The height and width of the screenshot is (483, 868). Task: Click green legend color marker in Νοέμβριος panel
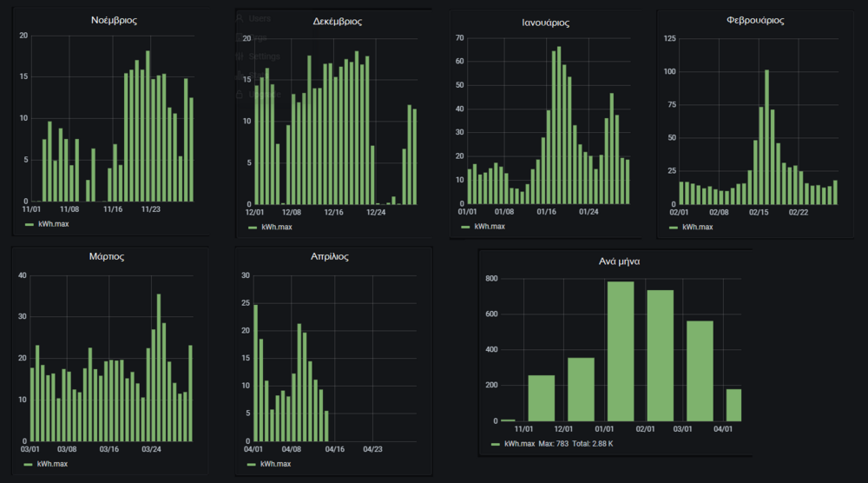(x=30, y=225)
